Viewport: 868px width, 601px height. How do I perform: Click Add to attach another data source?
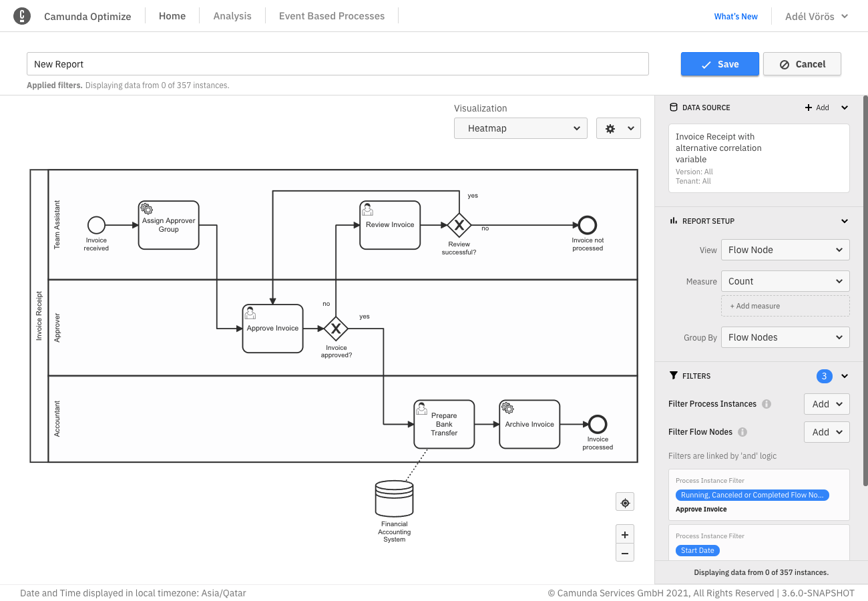click(817, 108)
